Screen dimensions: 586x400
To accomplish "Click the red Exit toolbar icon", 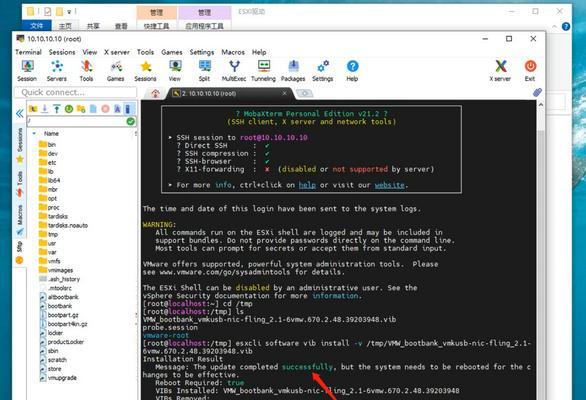I will coord(530,71).
